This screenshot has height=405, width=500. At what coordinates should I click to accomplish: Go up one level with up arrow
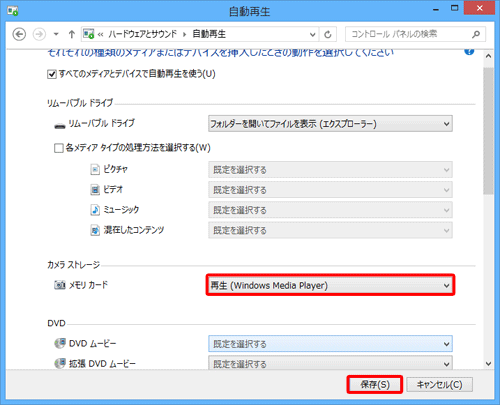pos(71,34)
